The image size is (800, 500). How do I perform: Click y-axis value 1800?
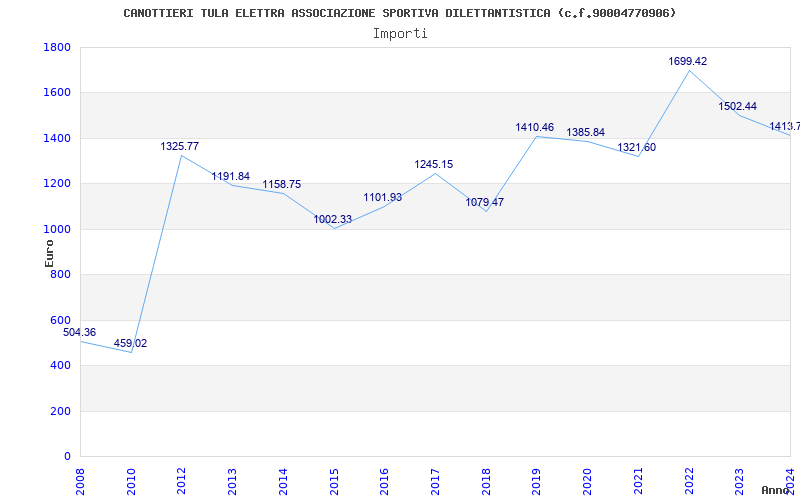coord(57,47)
